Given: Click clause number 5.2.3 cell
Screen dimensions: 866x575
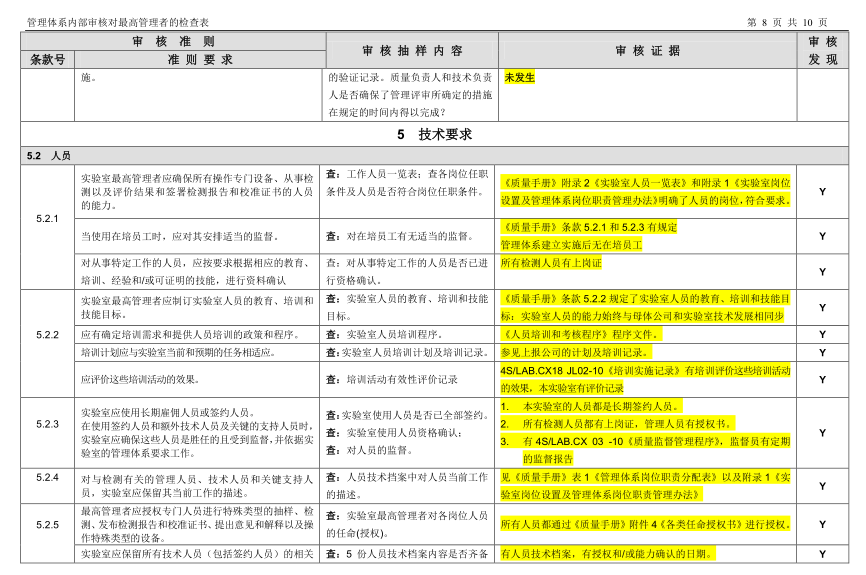Looking at the screenshot, I should coord(47,424).
